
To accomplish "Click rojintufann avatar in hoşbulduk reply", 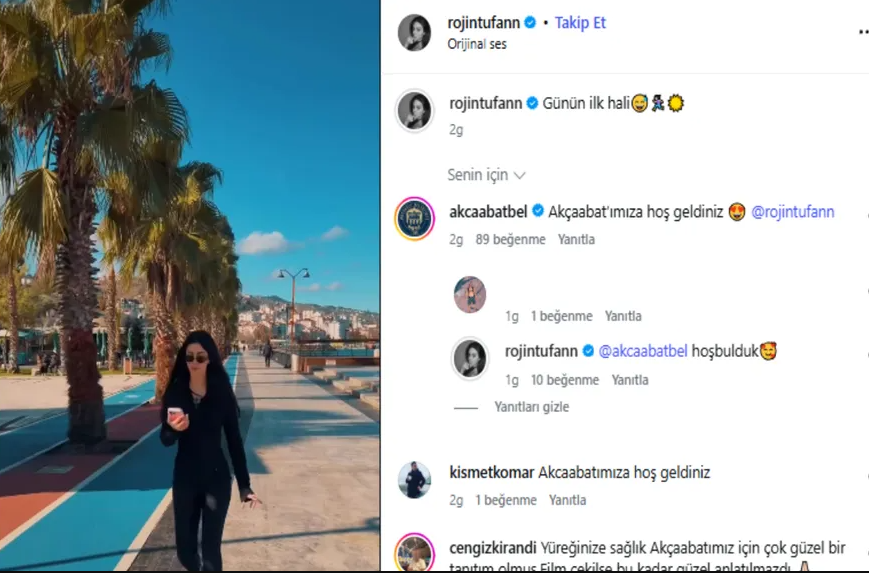I will [470, 358].
